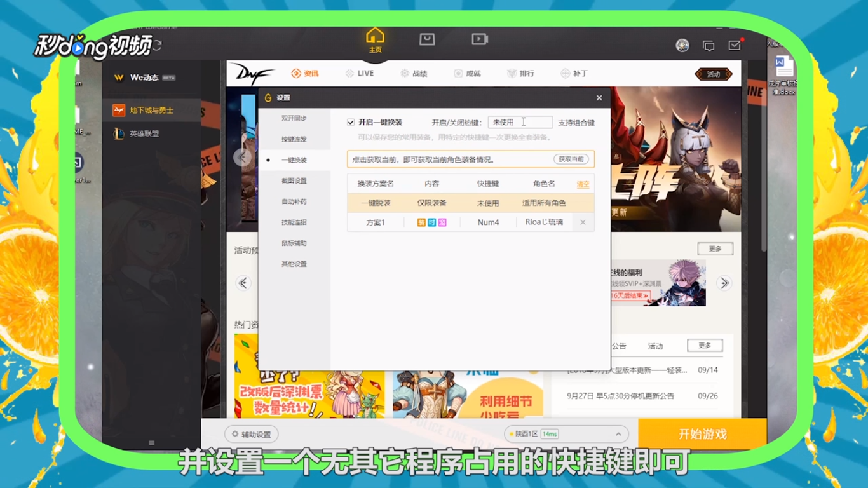
Task: Click 更多 button in activity section
Action: point(715,249)
